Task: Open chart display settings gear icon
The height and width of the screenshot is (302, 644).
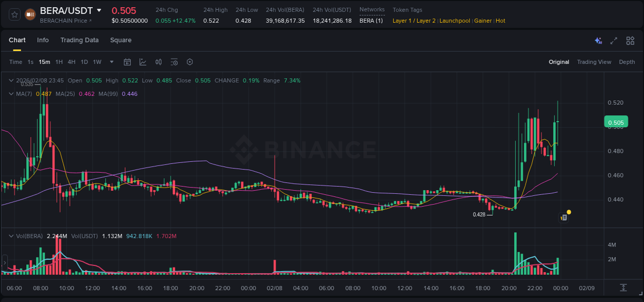Action: coord(190,62)
